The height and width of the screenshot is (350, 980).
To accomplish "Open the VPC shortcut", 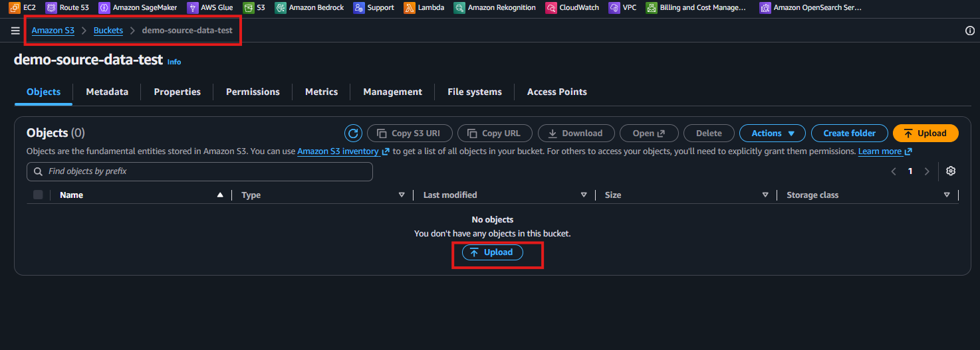I will click(623, 8).
